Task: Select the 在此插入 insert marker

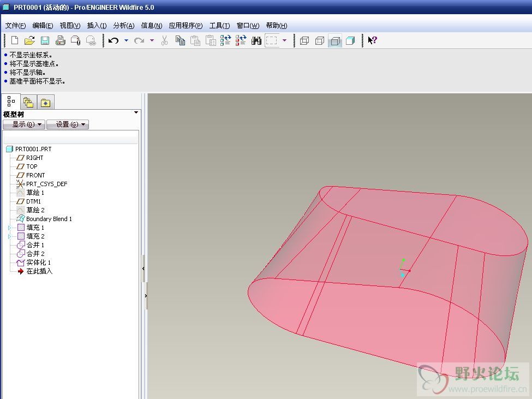Action: pyautogui.click(x=39, y=271)
